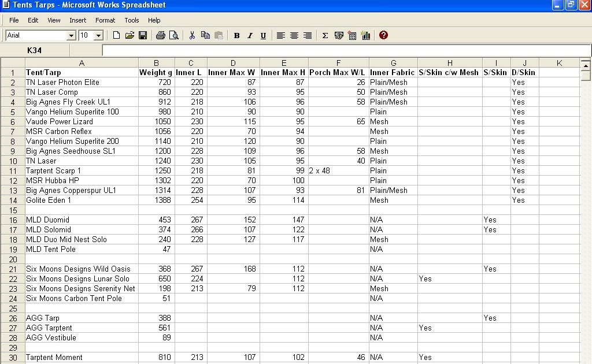592x364 pixels.
Task: Center align cell text
Action: coord(294,35)
